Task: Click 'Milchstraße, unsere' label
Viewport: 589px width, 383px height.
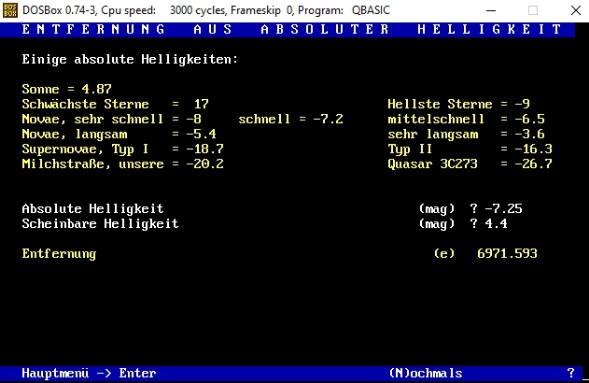Action: point(93,164)
